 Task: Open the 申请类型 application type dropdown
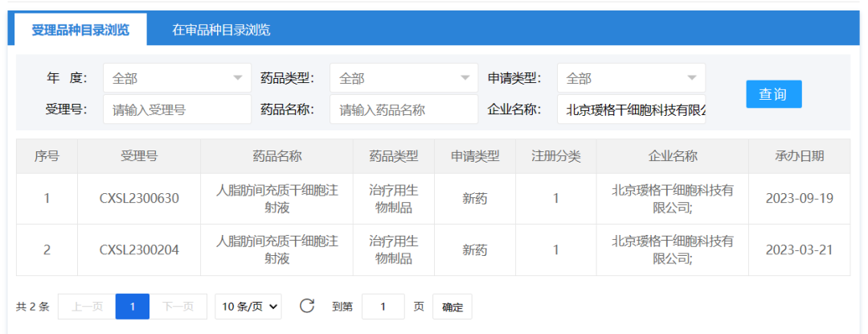(x=631, y=78)
